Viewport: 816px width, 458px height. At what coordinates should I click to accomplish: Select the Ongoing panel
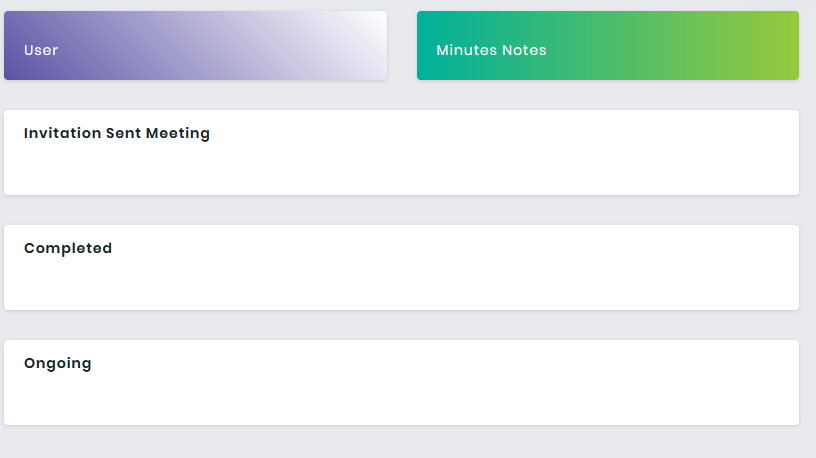click(401, 383)
